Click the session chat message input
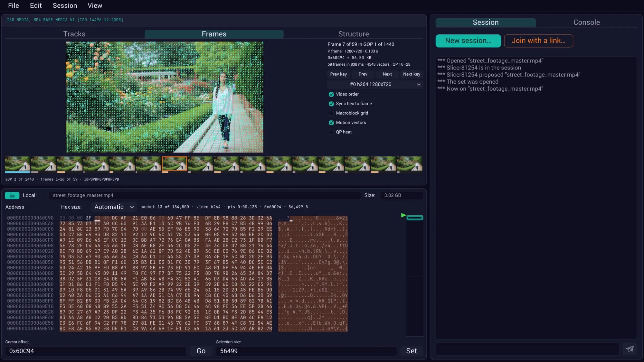This screenshot has height=362, width=644. click(x=527, y=349)
